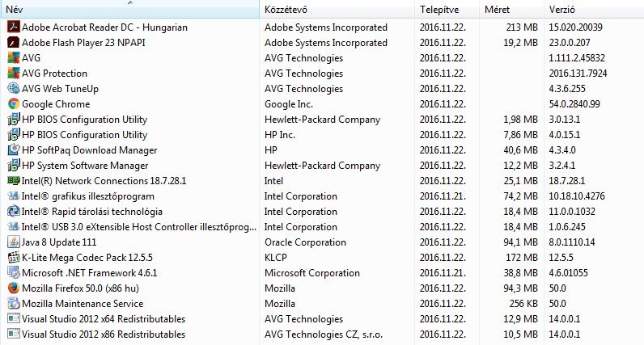This screenshot has width=644, height=345.
Task: Sort list by Név column header
Action: point(15,11)
